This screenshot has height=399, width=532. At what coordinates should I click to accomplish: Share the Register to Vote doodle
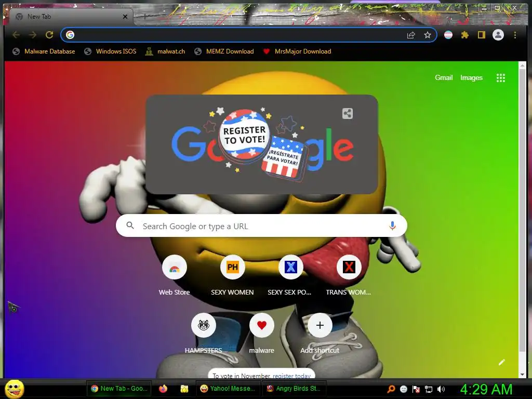click(x=348, y=113)
